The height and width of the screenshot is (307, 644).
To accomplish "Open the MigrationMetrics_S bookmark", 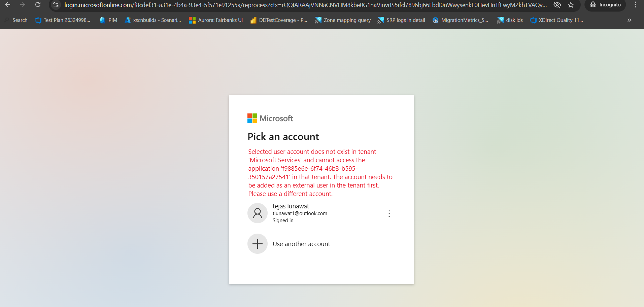I will (x=460, y=20).
